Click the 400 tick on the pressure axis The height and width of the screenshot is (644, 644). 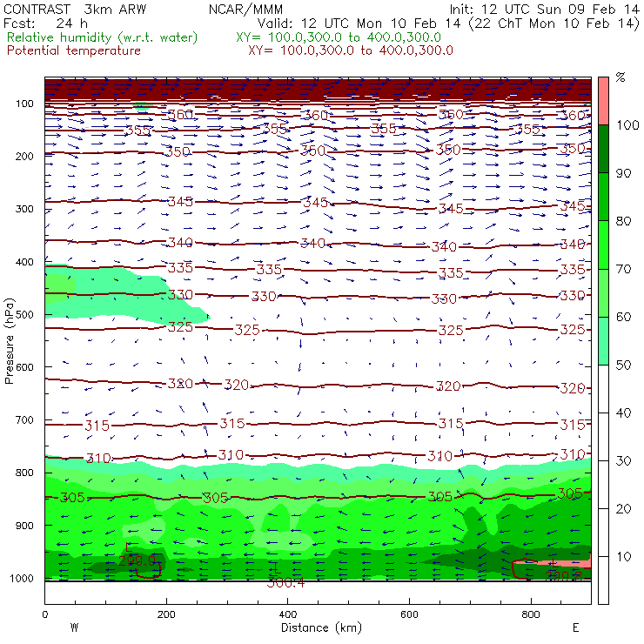[24, 262]
